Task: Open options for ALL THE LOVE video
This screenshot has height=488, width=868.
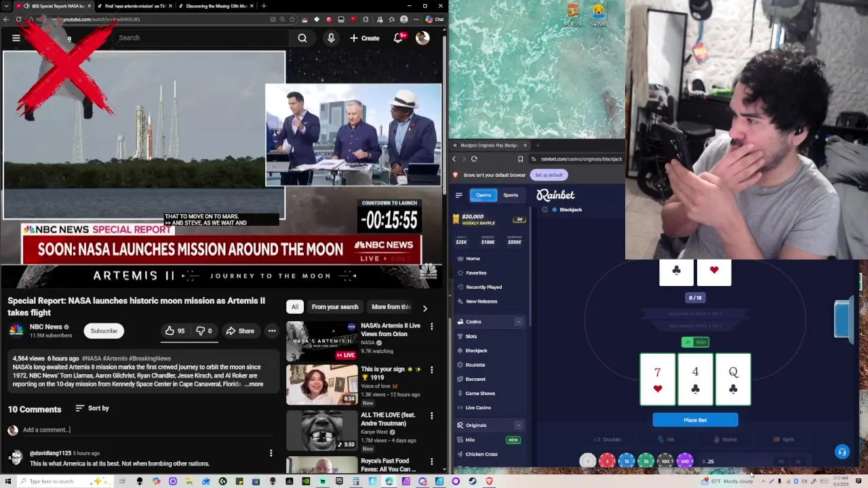Action: pos(431,415)
